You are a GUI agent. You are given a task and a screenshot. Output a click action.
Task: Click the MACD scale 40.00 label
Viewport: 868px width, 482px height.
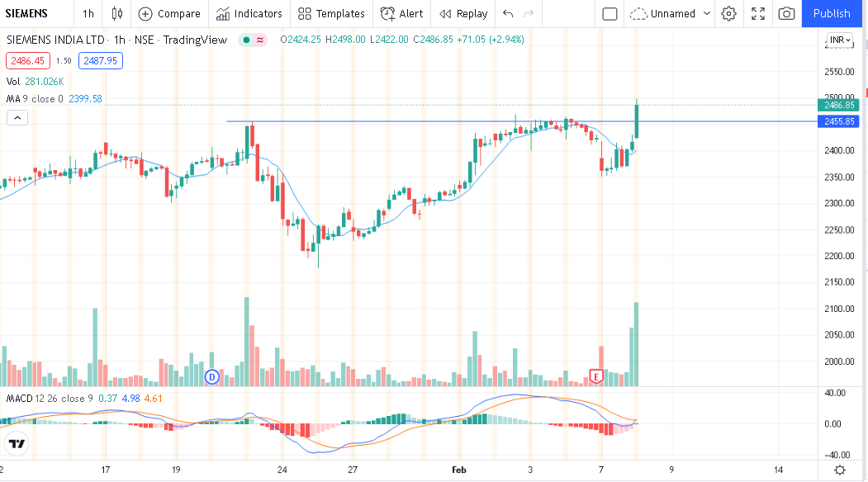click(835, 393)
